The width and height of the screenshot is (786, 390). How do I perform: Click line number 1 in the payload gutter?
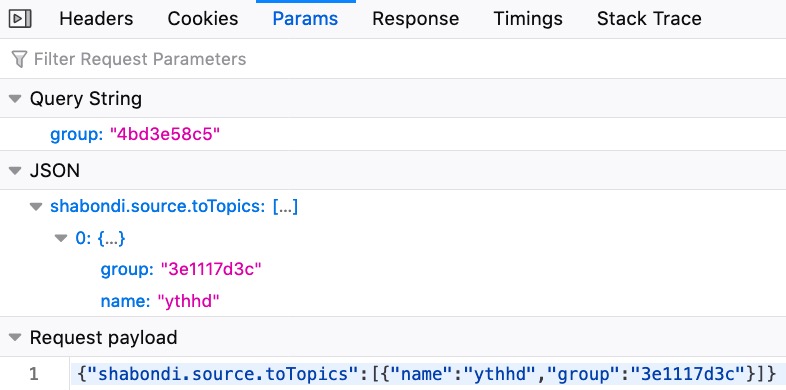click(34, 374)
